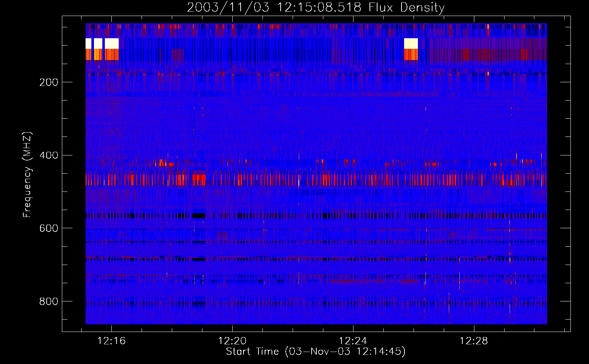Click the 400 frequency tick label

click(49, 155)
